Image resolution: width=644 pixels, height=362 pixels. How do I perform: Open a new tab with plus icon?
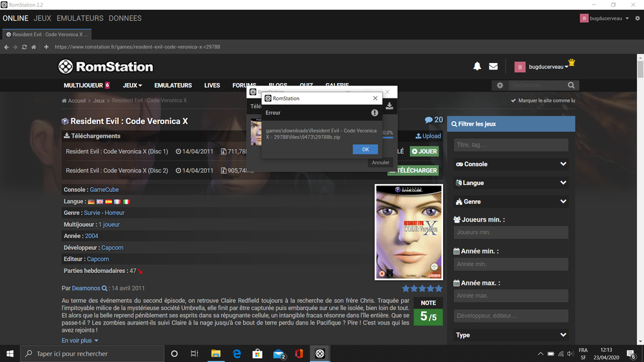pyautogui.click(x=46, y=47)
